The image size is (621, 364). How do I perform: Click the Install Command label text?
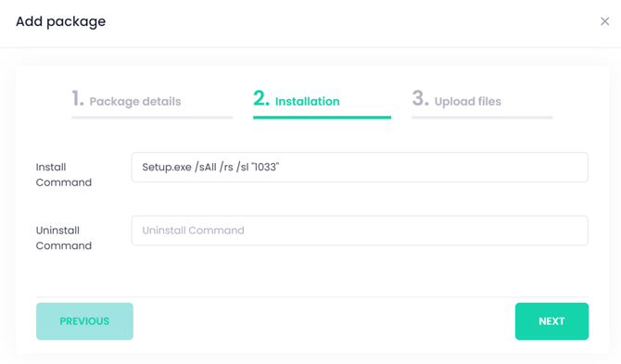[x=63, y=174]
